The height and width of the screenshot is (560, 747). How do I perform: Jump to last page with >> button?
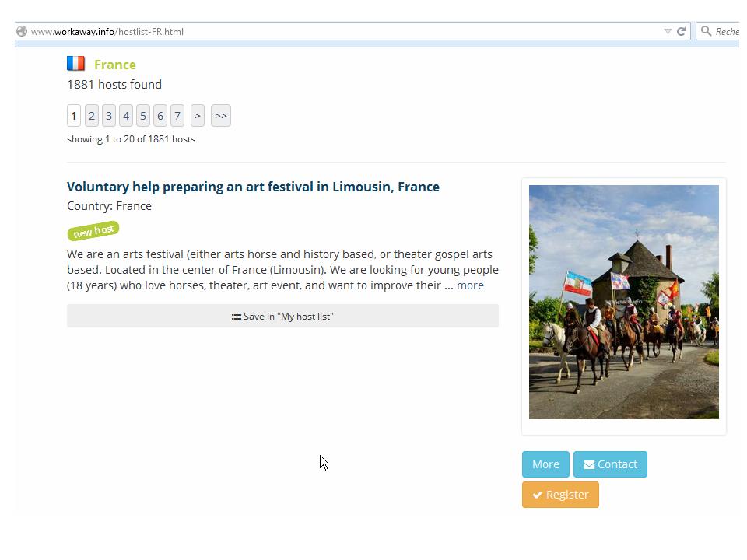tap(221, 116)
